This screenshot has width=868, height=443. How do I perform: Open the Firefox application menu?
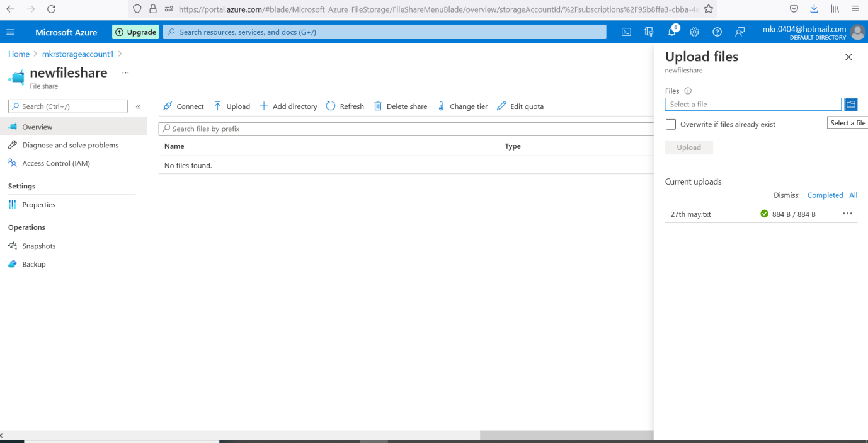855,9
